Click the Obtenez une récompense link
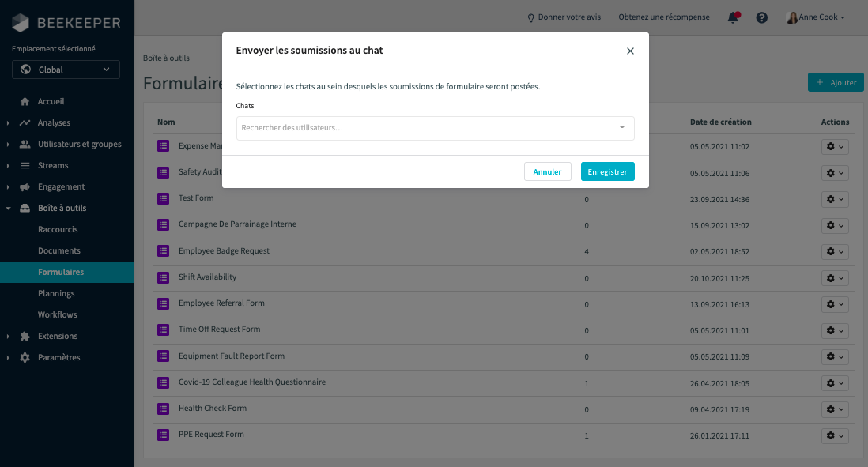Viewport: 868px width, 467px height. (663, 17)
